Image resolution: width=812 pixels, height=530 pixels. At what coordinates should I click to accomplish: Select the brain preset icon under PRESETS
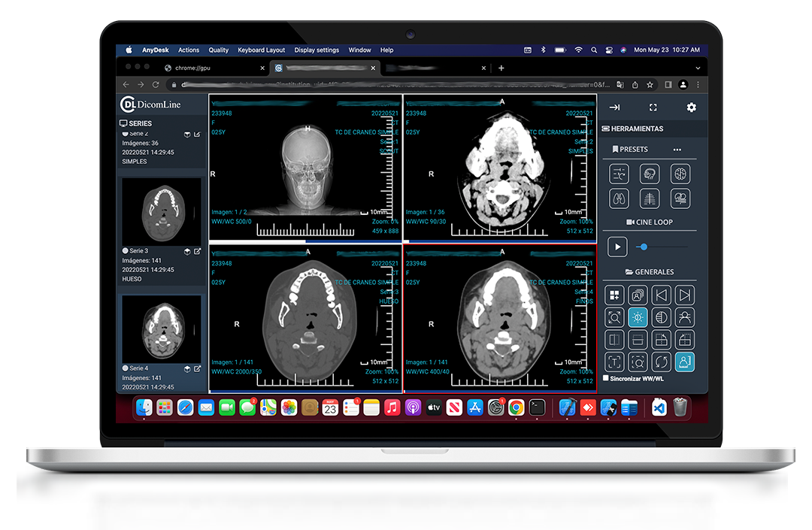click(x=680, y=174)
